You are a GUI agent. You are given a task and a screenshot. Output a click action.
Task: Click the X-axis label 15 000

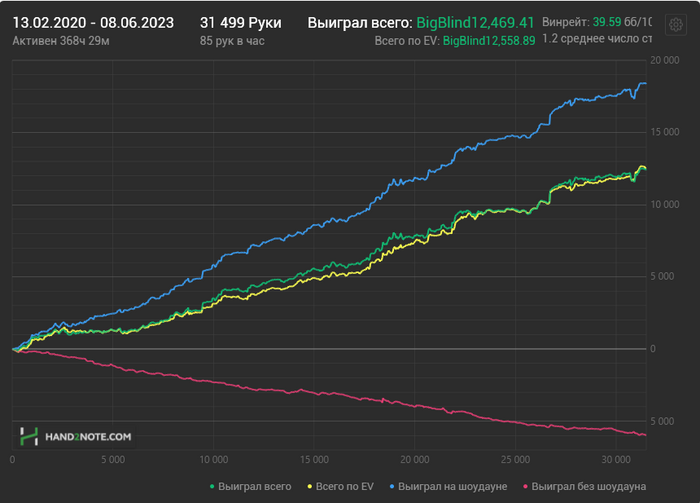[x=314, y=460]
